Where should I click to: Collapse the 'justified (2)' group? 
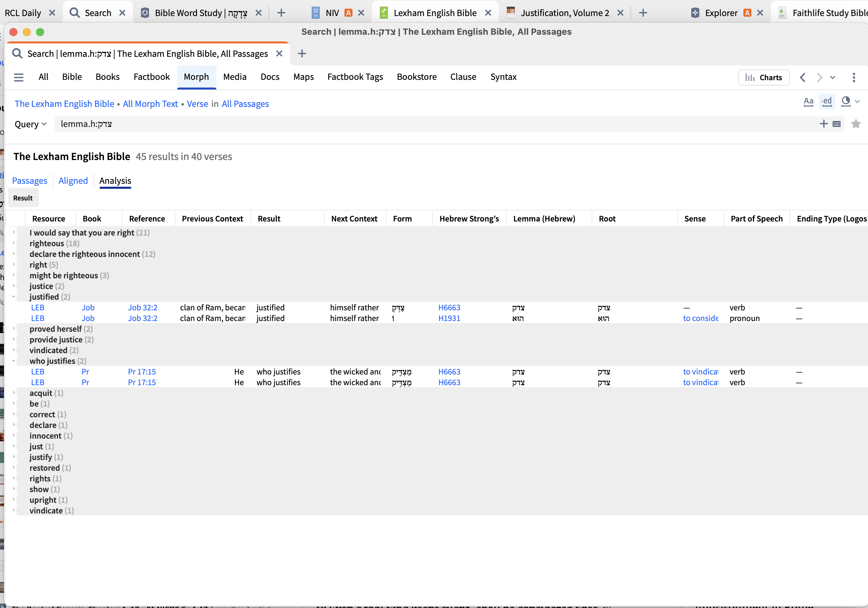[x=14, y=296]
